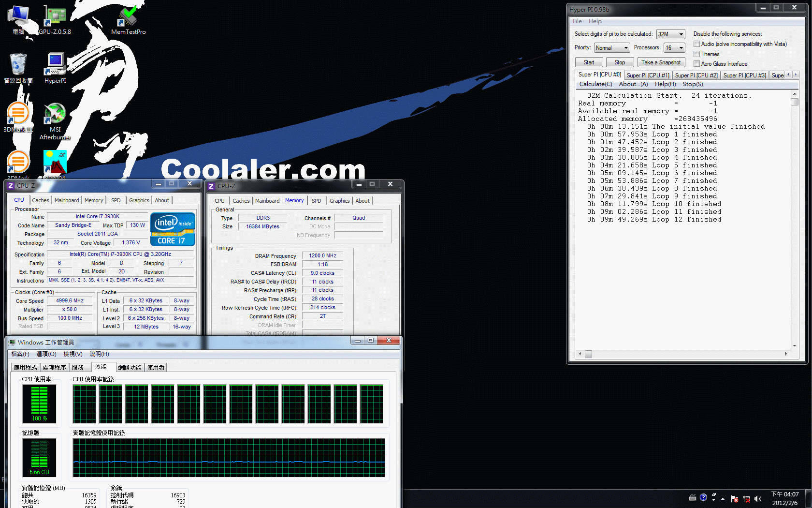Screen dimensions: 812x508
Task: Open the About...(A) menu in Super PI
Action: coord(633,84)
